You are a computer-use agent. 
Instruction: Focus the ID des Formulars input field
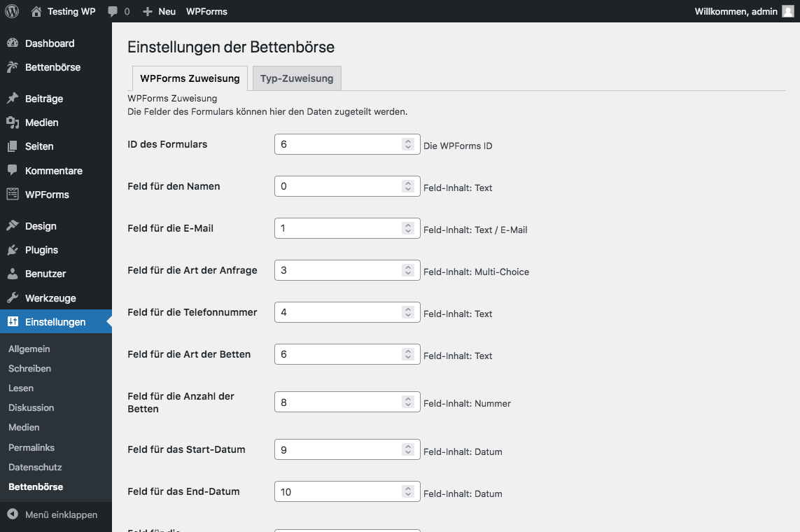click(347, 144)
